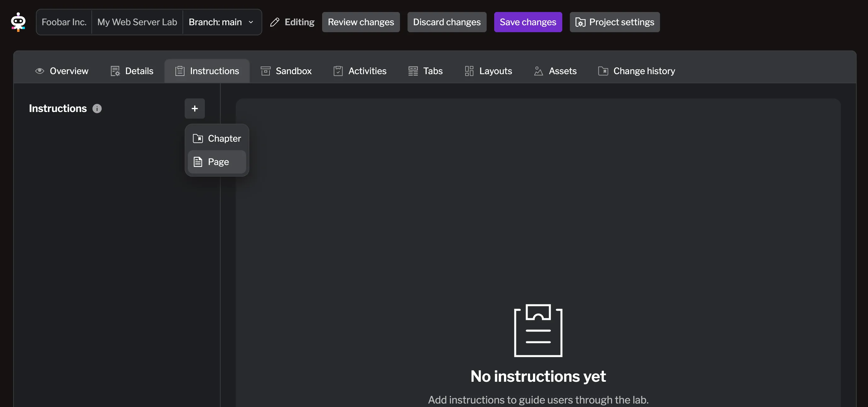Click the Project settings icon
Screen dimensions: 868x407
tap(580, 22)
